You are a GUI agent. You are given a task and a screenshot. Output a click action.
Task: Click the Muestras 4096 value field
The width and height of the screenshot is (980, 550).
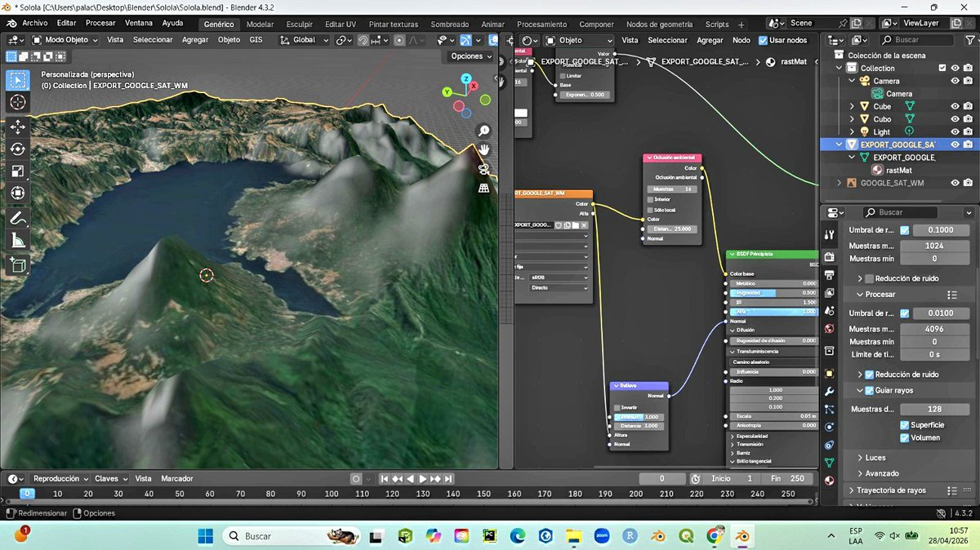click(934, 329)
